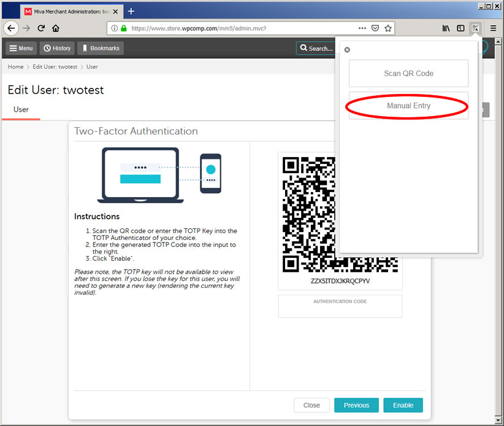Select Manual Entry in the popup
The width and height of the screenshot is (504, 426).
[x=408, y=106]
